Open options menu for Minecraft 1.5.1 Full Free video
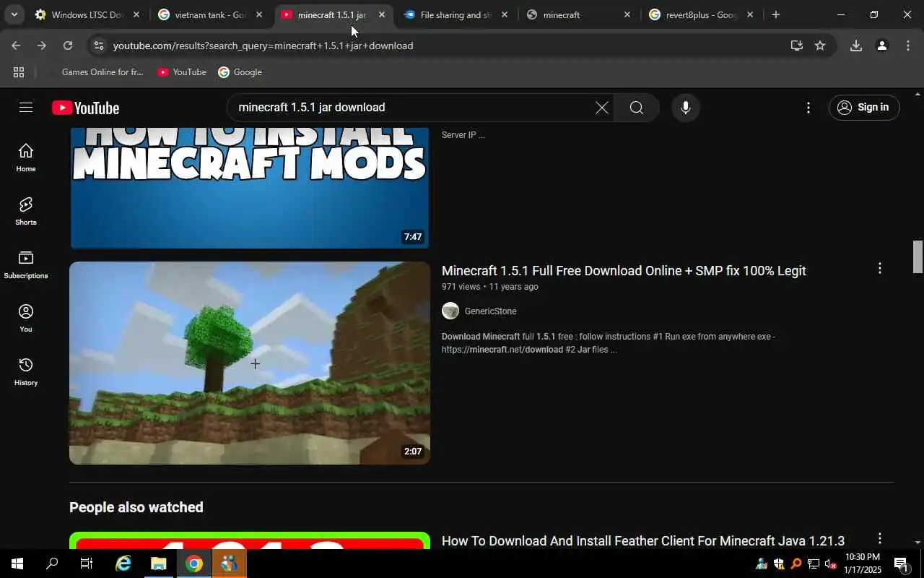 tap(879, 269)
